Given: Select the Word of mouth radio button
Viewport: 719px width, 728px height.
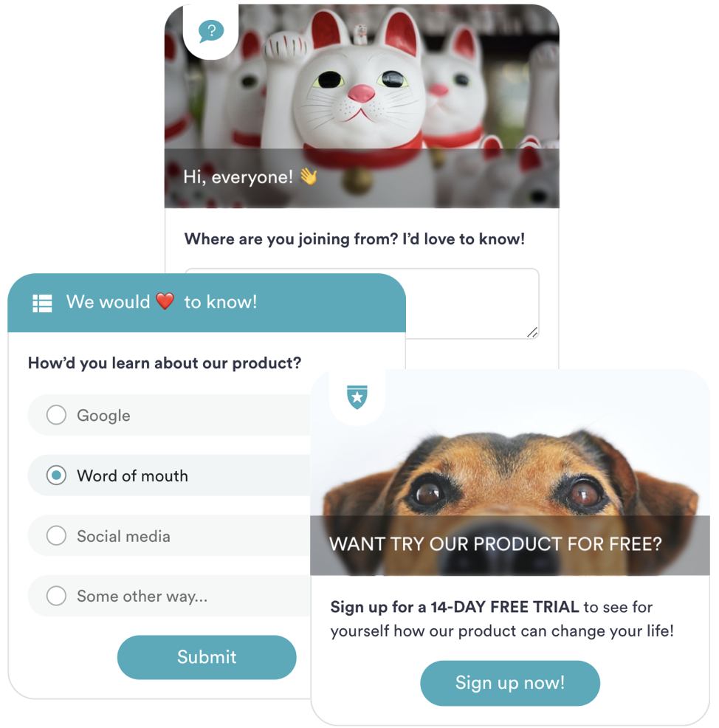Looking at the screenshot, I should 56,475.
